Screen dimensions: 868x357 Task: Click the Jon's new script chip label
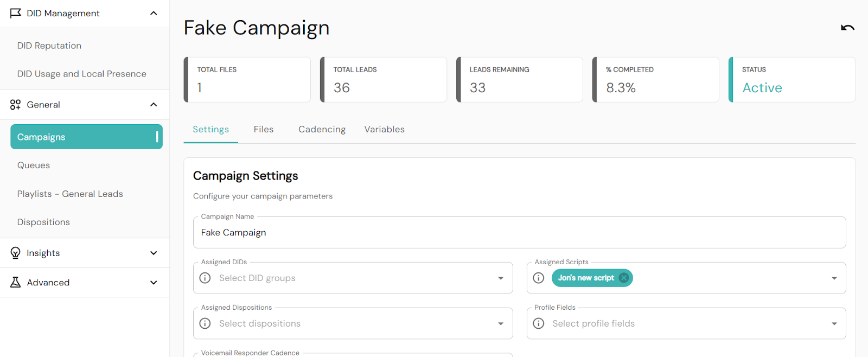coord(586,278)
